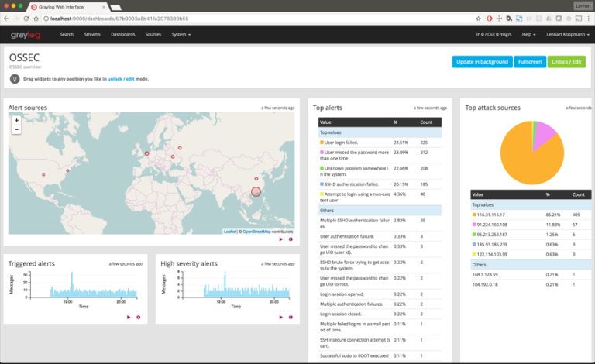Bookmark this page with the star
Image resolution: width=595 pixels, height=364 pixels.
(x=478, y=19)
